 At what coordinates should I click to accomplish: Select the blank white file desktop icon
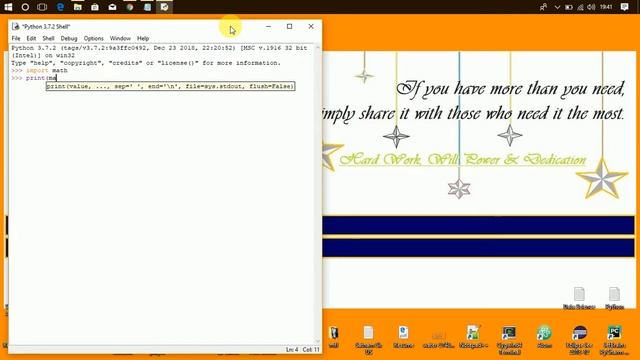(368, 340)
